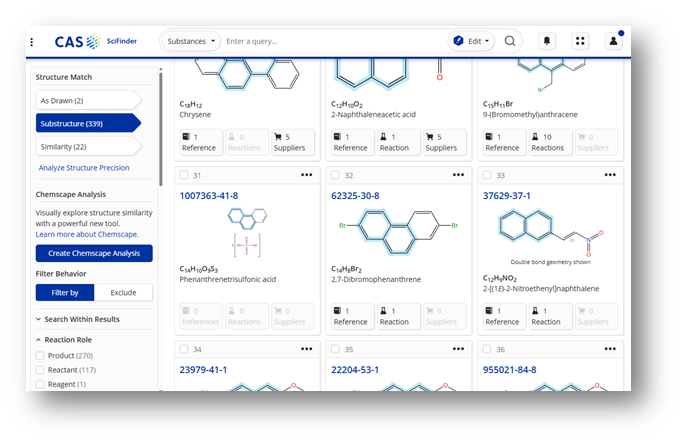The height and width of the screenshot is (443, 683).
Task: View 2,7-Dibromophenanthrene 1 Reference
Action: tap(351, 316)
